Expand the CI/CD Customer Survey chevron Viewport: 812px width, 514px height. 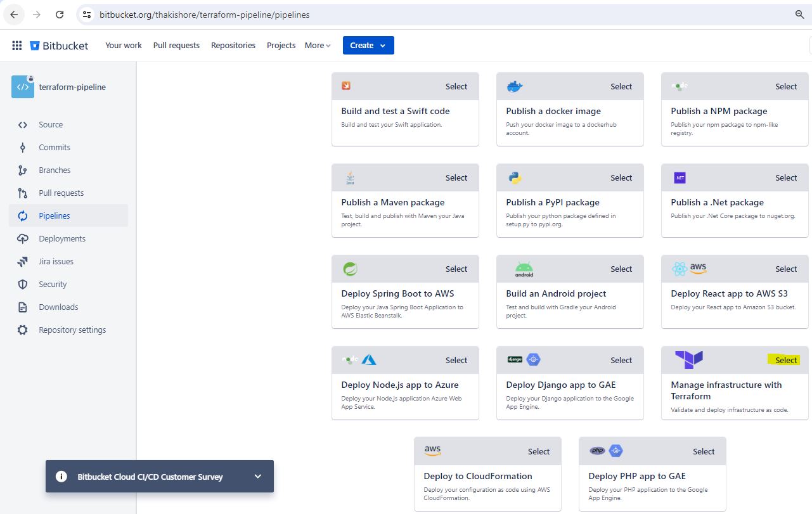257,477
